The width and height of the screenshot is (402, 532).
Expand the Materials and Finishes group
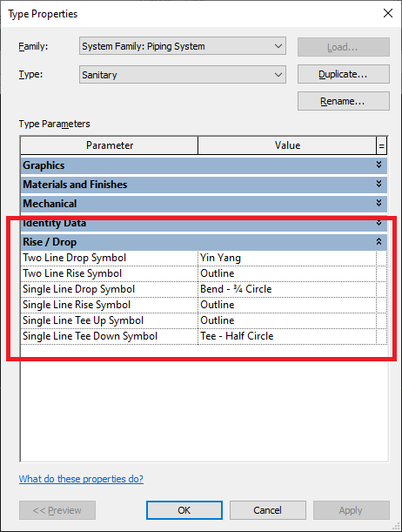[x=379, y=184]
